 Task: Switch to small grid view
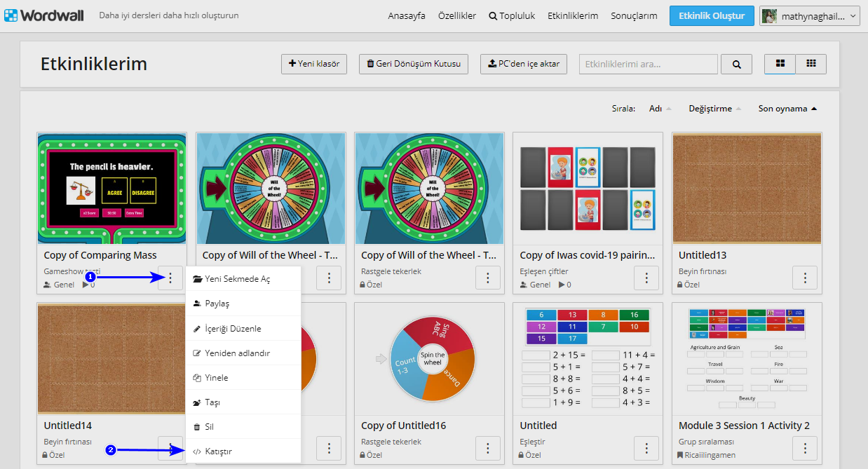(x=811, y=64)
